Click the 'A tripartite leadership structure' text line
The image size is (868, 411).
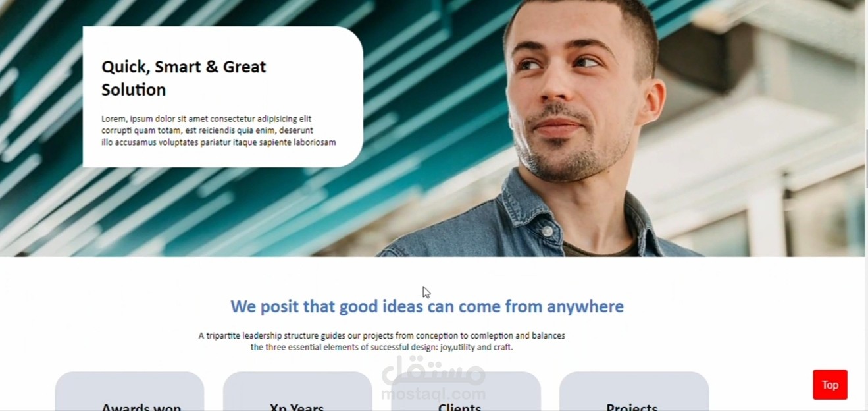(382, 335)
